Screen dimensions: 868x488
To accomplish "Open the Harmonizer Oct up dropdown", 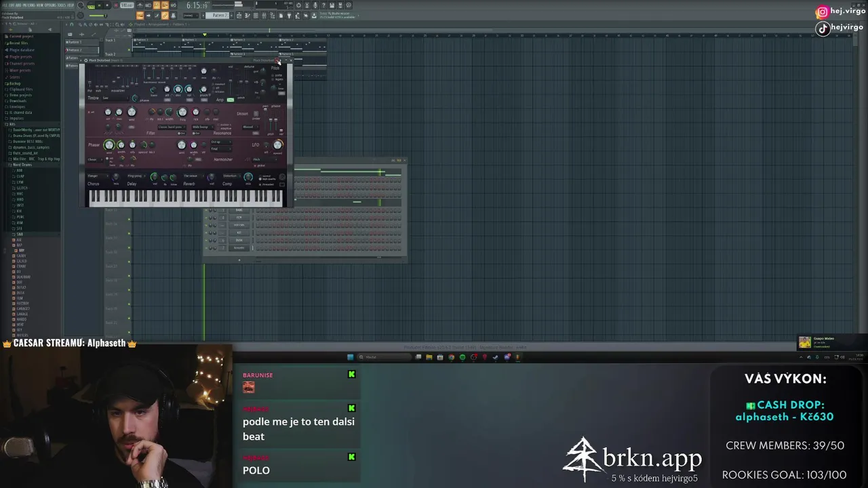I will (221, 142).
